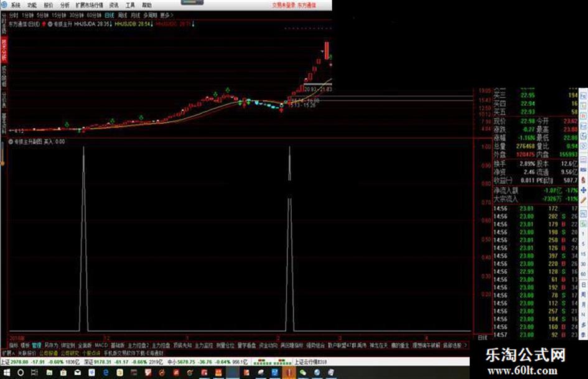Open the 功能 menu
The width and height of the screenshot is (588, 379).
pyautogui.click(x=32, y=5)
